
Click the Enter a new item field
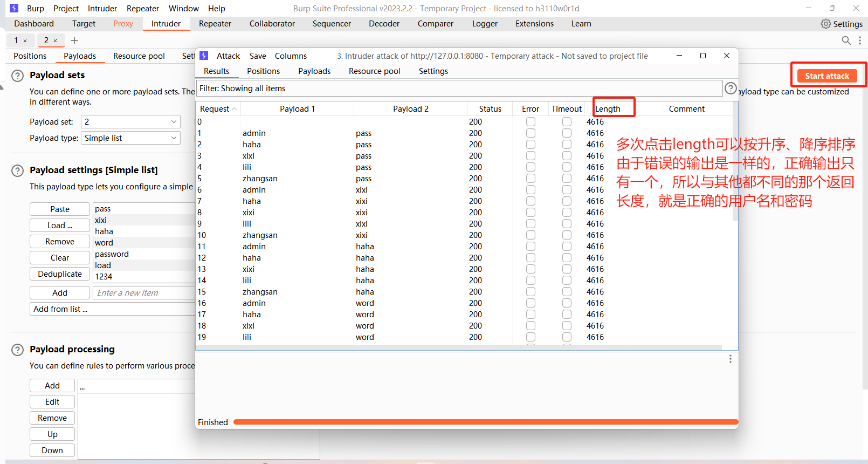click(x=144, y=293)
